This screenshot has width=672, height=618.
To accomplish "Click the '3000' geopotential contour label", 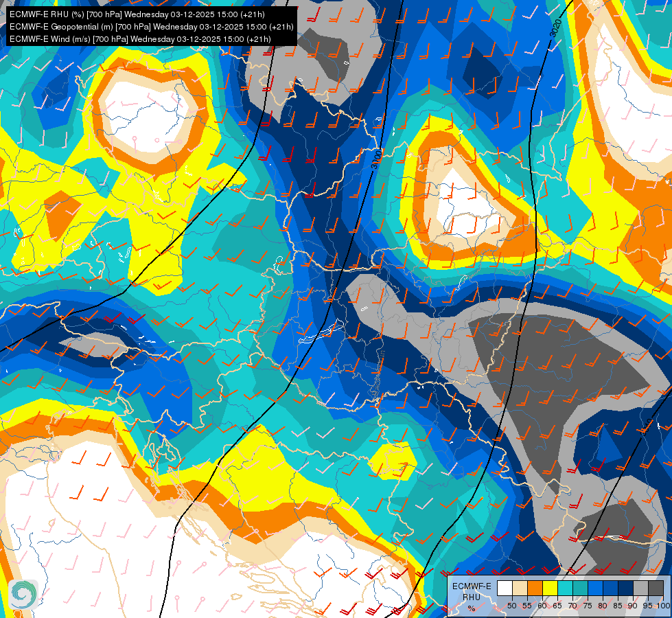I will 377,159.
